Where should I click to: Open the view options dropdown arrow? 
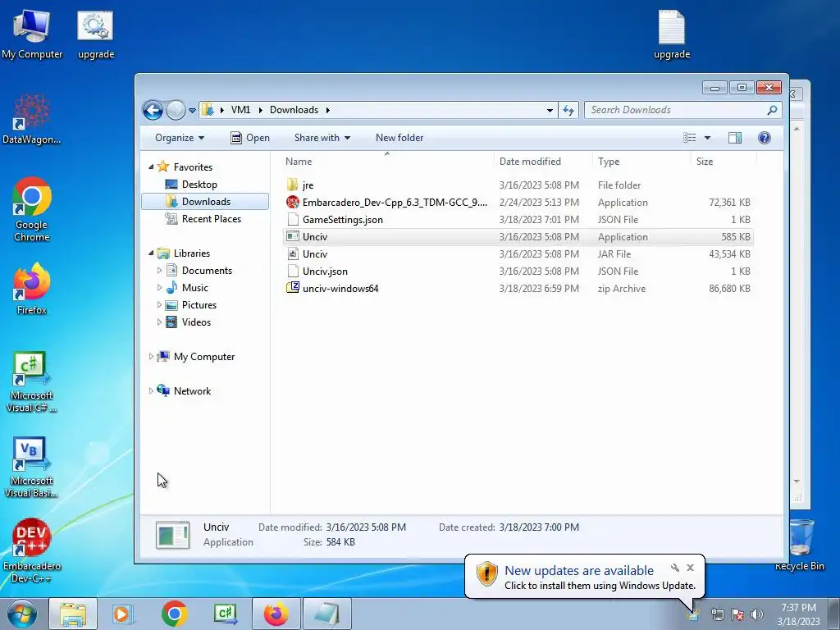click(707, 138)
